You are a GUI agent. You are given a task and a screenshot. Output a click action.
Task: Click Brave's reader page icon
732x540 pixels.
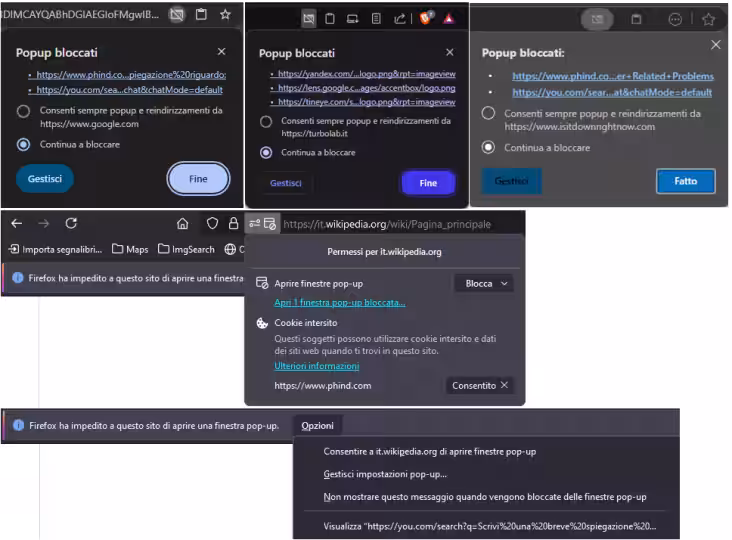point(376,19)
